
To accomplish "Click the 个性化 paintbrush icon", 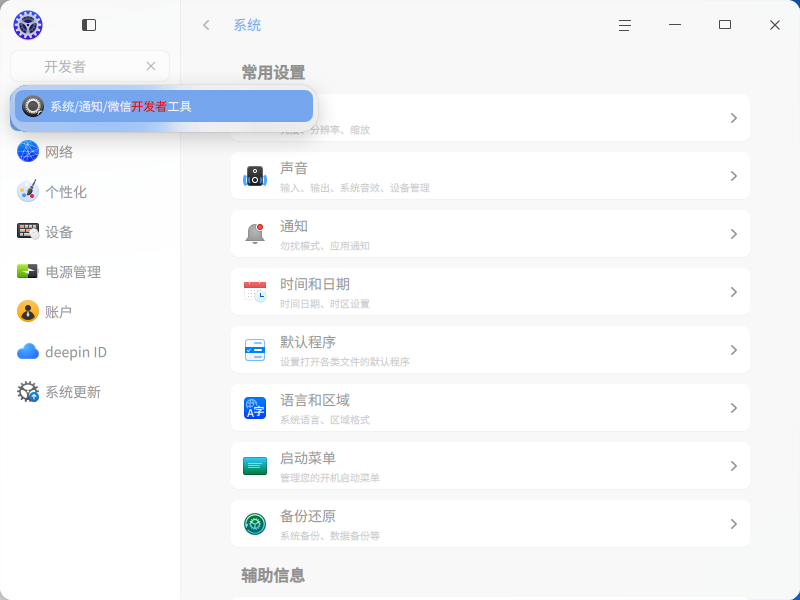I will (28, 191).
